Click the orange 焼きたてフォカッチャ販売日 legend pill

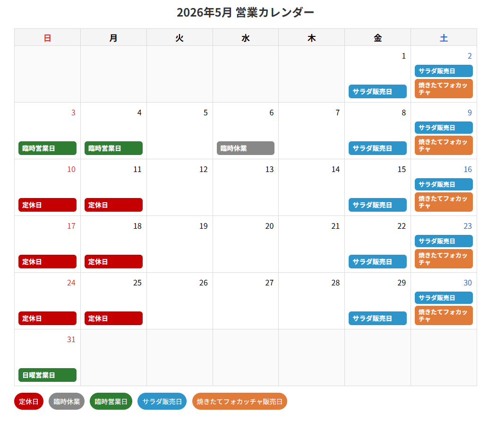pos(240,401)
